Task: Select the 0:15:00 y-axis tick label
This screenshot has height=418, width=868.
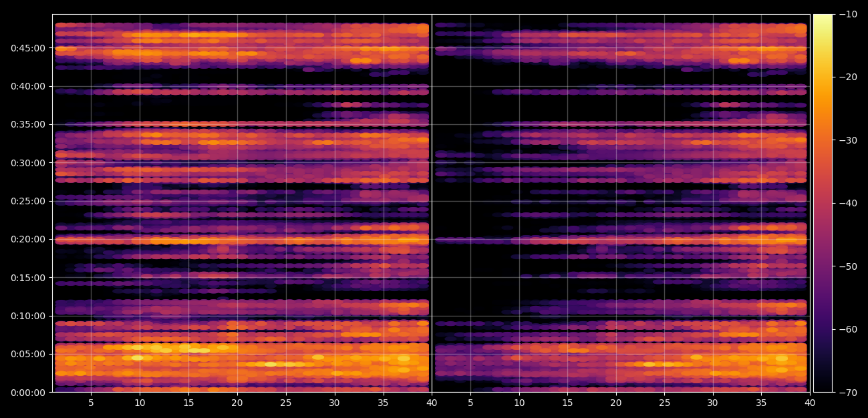Action: click(27, 278)
